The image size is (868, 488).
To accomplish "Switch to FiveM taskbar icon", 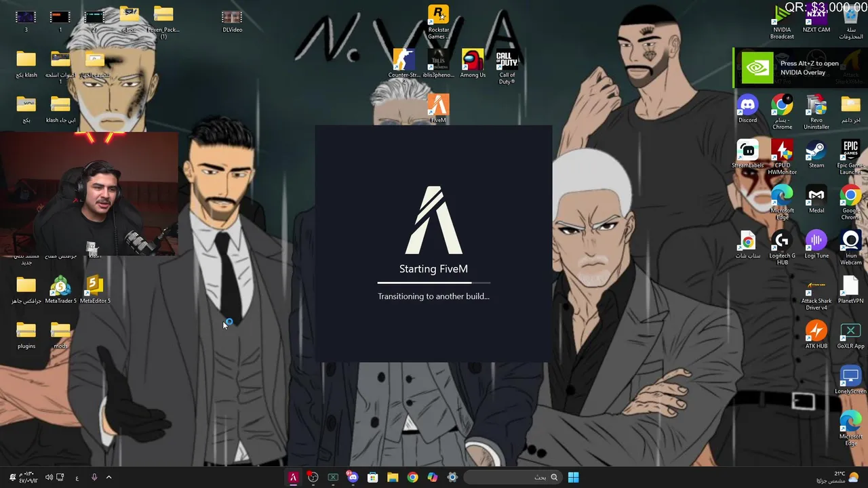I will tap(293, 477).
